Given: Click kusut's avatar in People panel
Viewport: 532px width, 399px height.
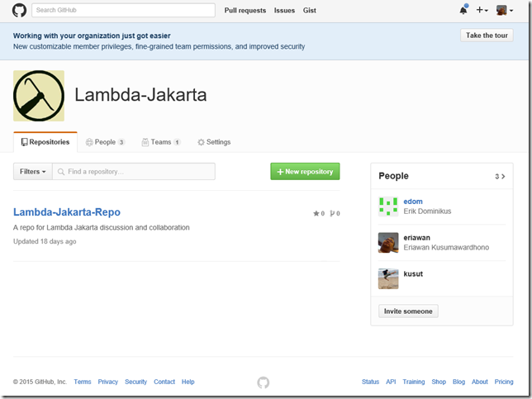Looking at the screenshot, I should (388, 278).
